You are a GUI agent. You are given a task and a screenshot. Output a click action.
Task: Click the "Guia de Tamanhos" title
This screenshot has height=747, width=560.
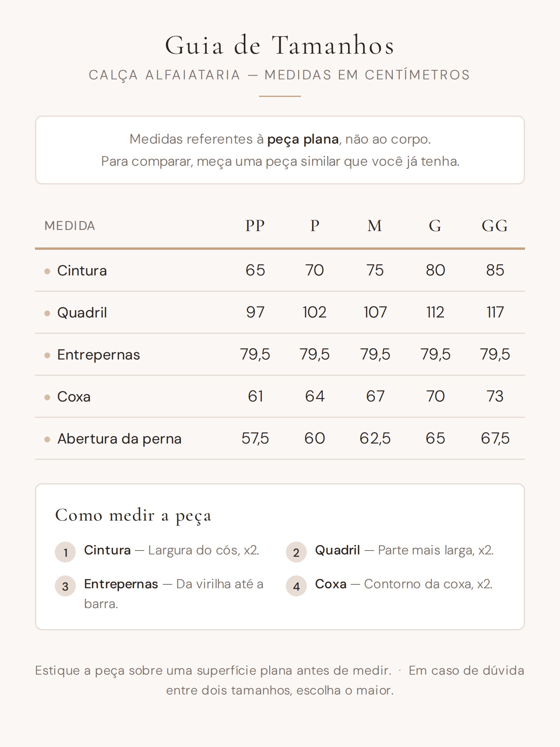click(280, 46)
